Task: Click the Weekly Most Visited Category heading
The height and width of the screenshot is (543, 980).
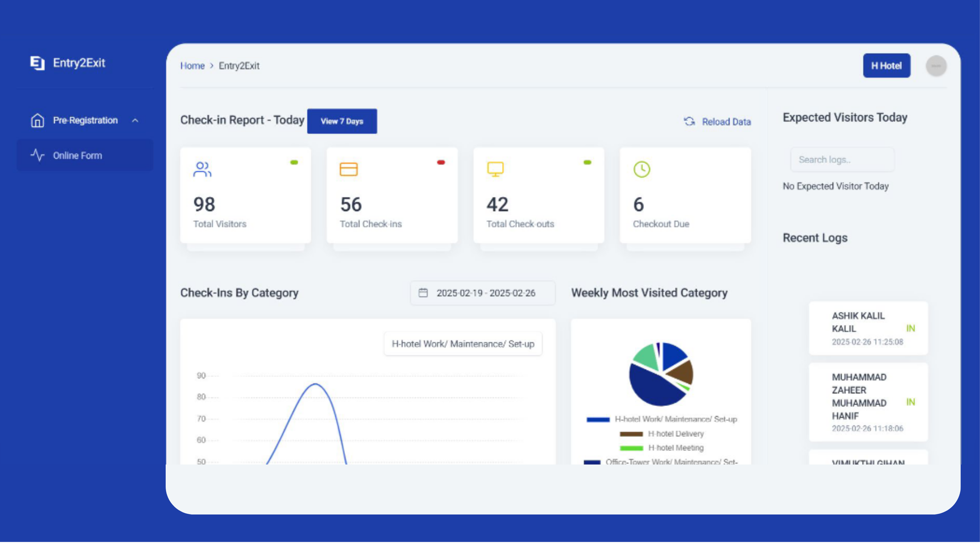Action: (x=649, y=293)
